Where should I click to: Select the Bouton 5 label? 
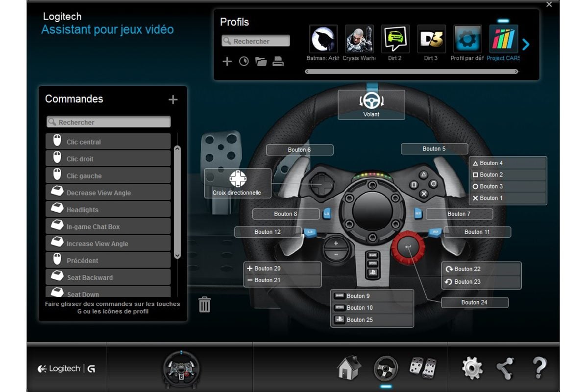435,149
